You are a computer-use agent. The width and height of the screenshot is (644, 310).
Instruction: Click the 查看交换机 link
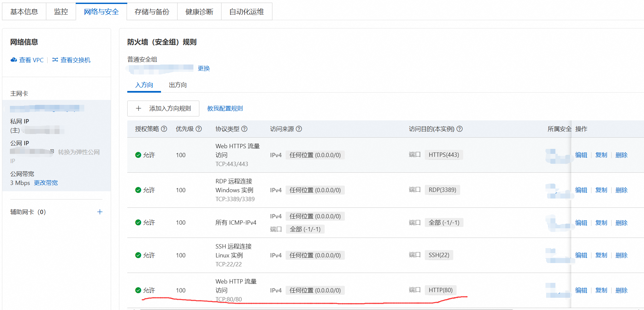pos(75,60)
